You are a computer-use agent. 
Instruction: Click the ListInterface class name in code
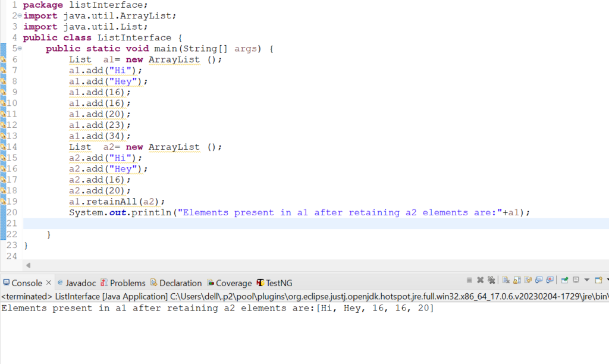tap(134, 37)
